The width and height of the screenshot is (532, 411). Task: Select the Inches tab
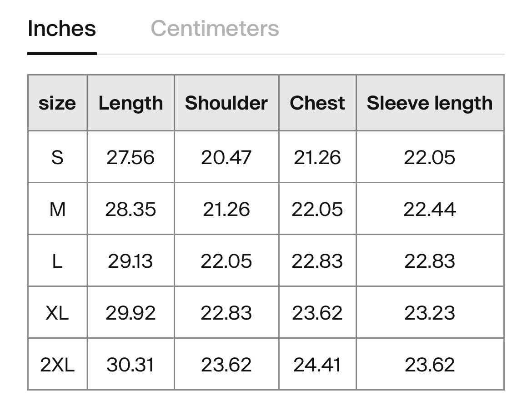(62, 29)
